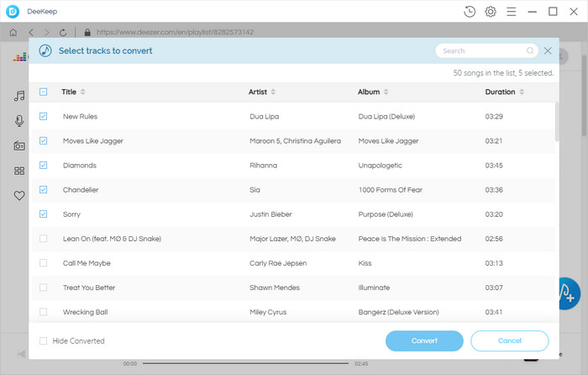Click the Deezer equalizer logo
This screenshot has width=588, height=375.
point(20,57)
